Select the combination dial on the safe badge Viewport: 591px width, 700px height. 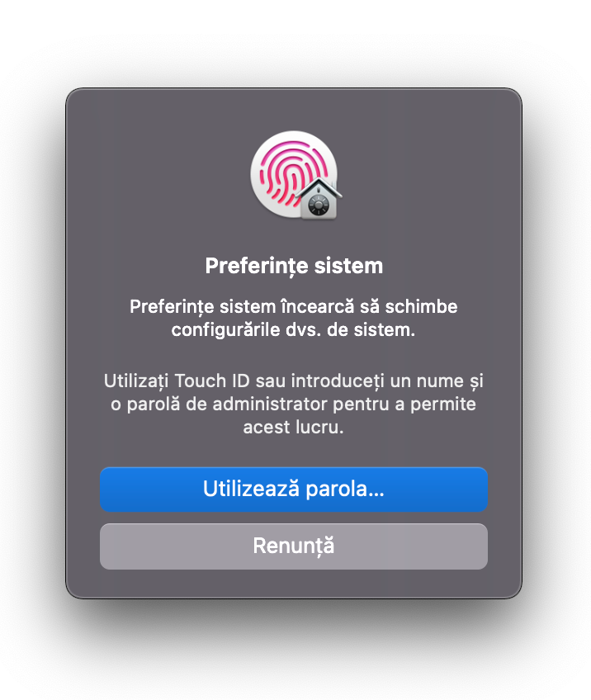[x=319, y=206]
